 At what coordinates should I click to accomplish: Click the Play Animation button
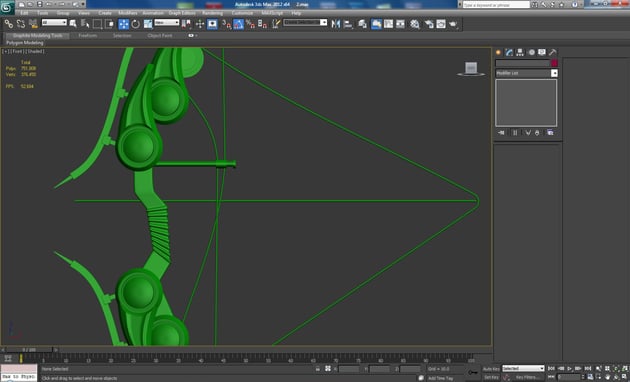(569, 368)
